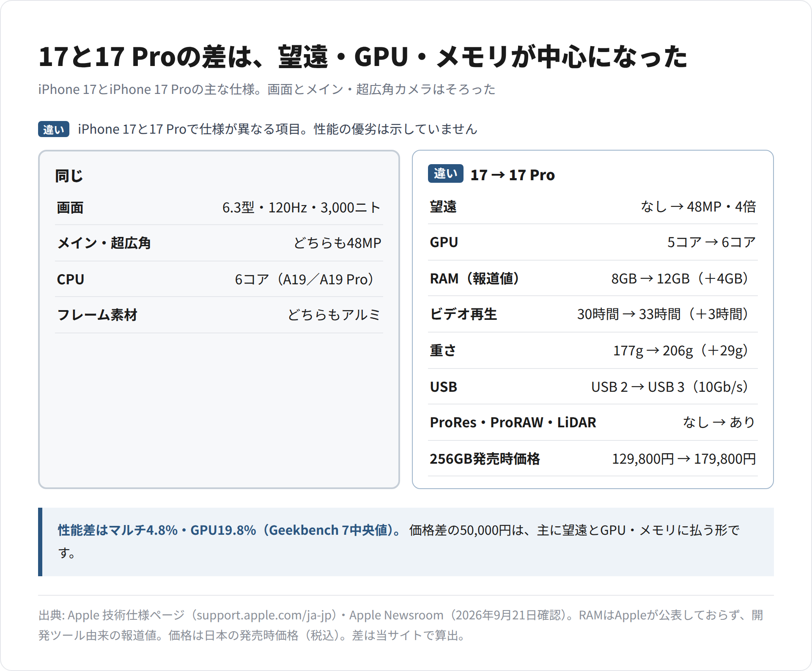Click the value 'なし → 48MP・4倍'
The height and width of the screenshot is (671, 812).
click(698, 207)
